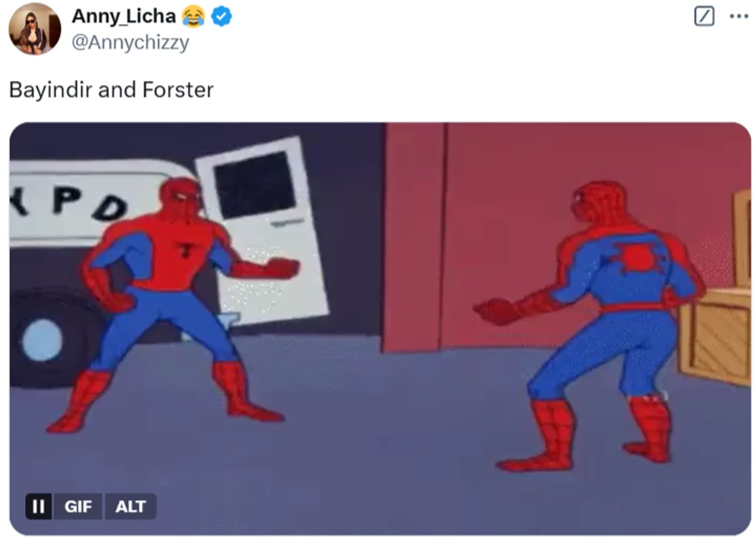
Task: Open Anny_Licha's profile avatar picture
Action: [x=35, y=28]
